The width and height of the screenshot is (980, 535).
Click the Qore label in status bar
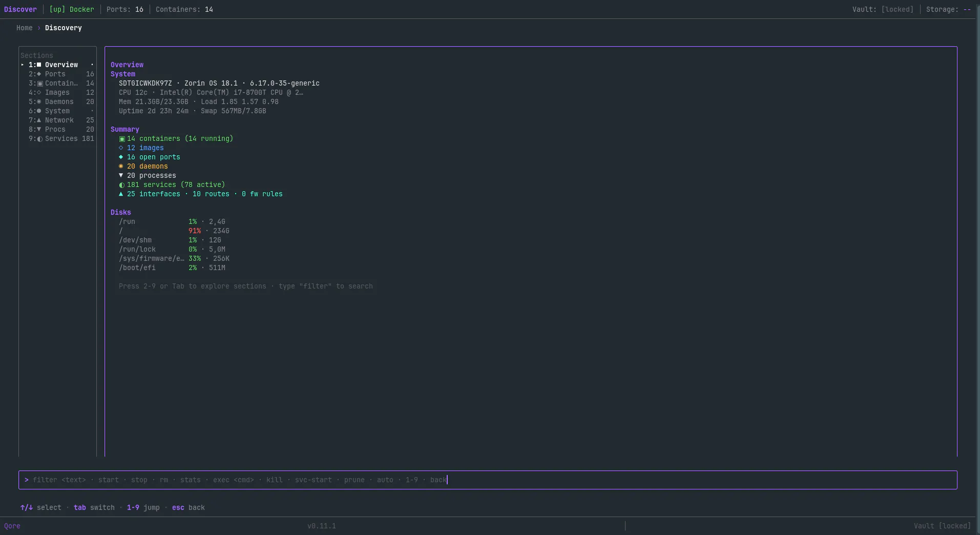[12, 526]
